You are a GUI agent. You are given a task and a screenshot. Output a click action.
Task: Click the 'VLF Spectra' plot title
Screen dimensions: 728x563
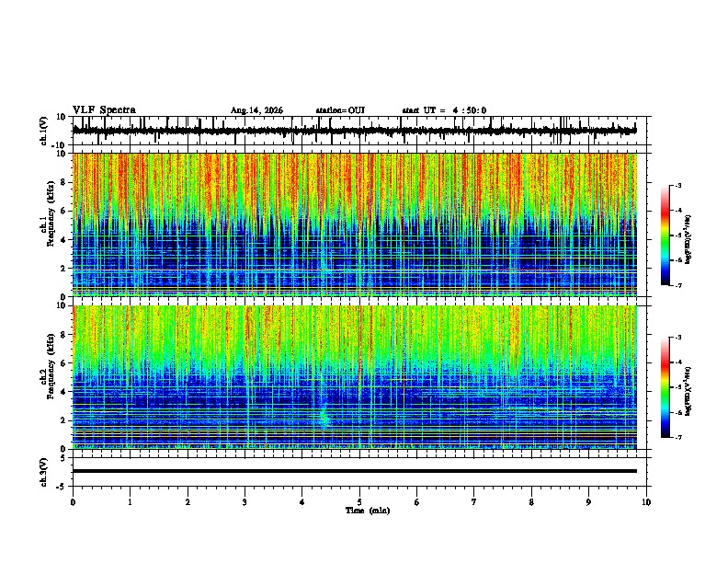104,110
